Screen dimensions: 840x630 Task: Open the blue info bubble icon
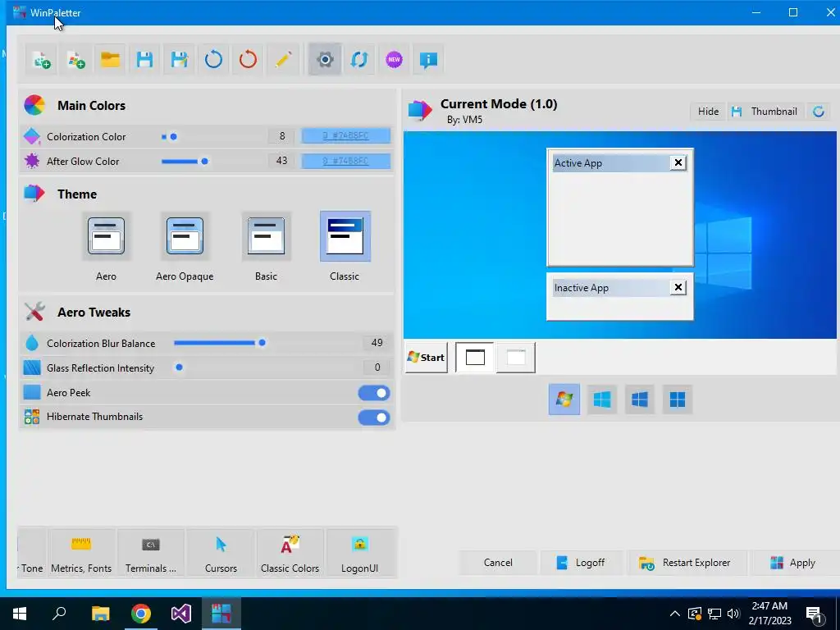coord(428,59)
